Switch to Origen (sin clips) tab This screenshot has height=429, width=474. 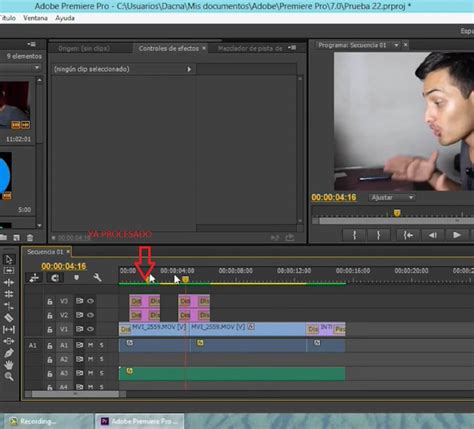pyautogui.click(x=84, y=49)
